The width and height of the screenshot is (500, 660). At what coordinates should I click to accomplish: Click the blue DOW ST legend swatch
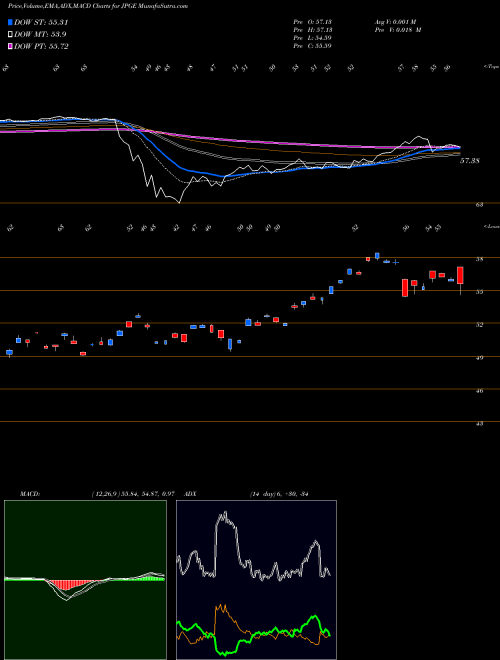(11, 22)
